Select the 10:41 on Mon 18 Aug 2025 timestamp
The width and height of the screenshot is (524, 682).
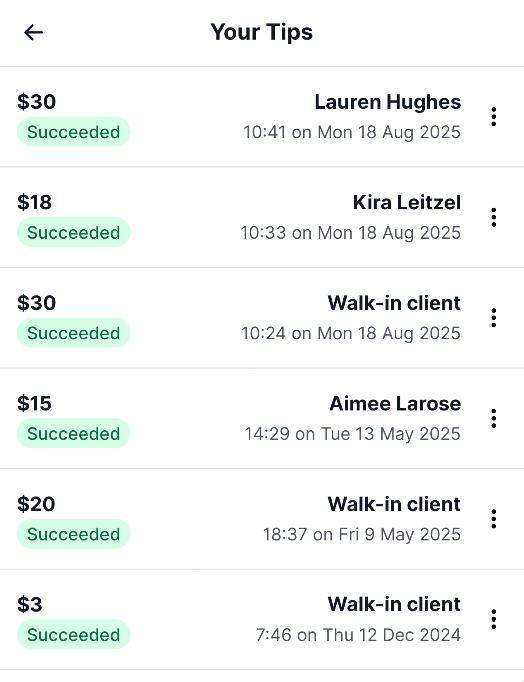[352, 132]
